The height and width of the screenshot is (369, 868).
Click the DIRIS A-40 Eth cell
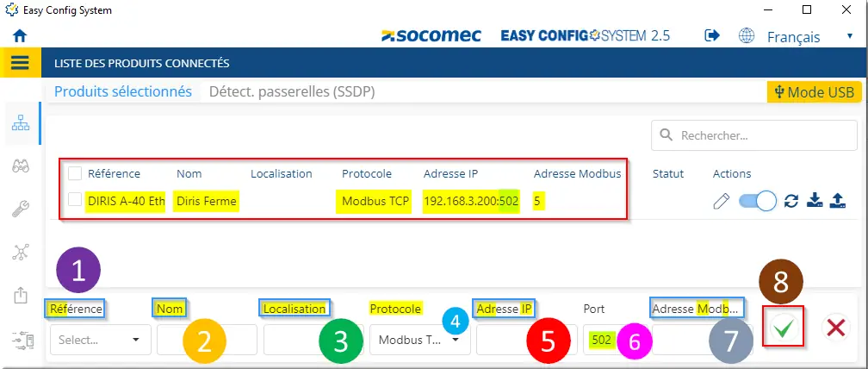point(127,201)
